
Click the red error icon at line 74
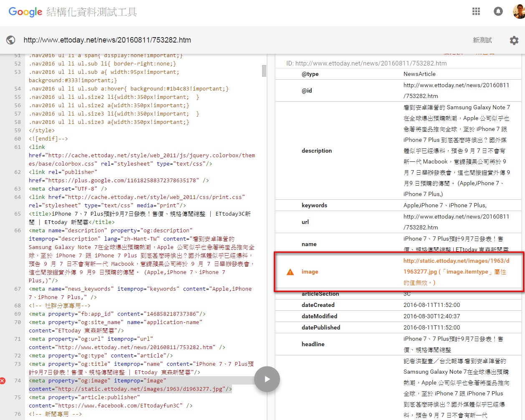[3, 381]
